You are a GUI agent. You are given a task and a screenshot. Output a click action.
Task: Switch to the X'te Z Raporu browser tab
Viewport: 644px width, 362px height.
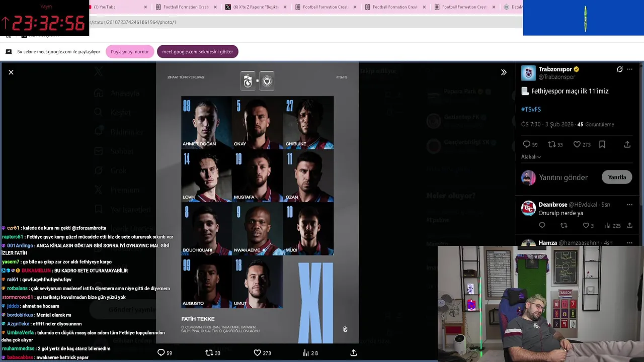coord(256,7)
